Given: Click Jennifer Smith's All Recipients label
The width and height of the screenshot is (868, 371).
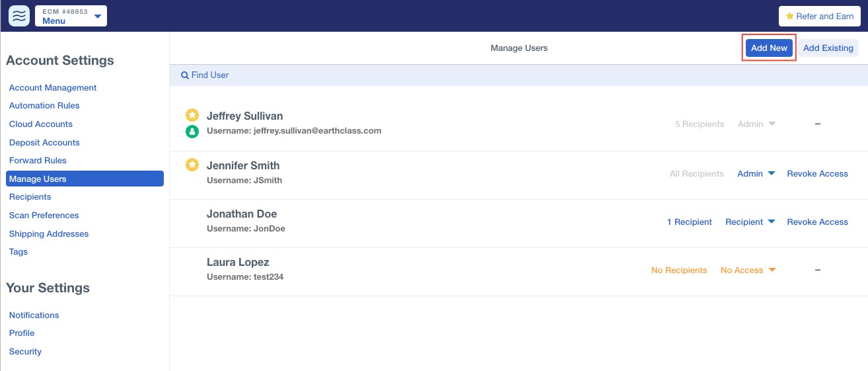Looking at the screenshot, I should coord(697,173).
